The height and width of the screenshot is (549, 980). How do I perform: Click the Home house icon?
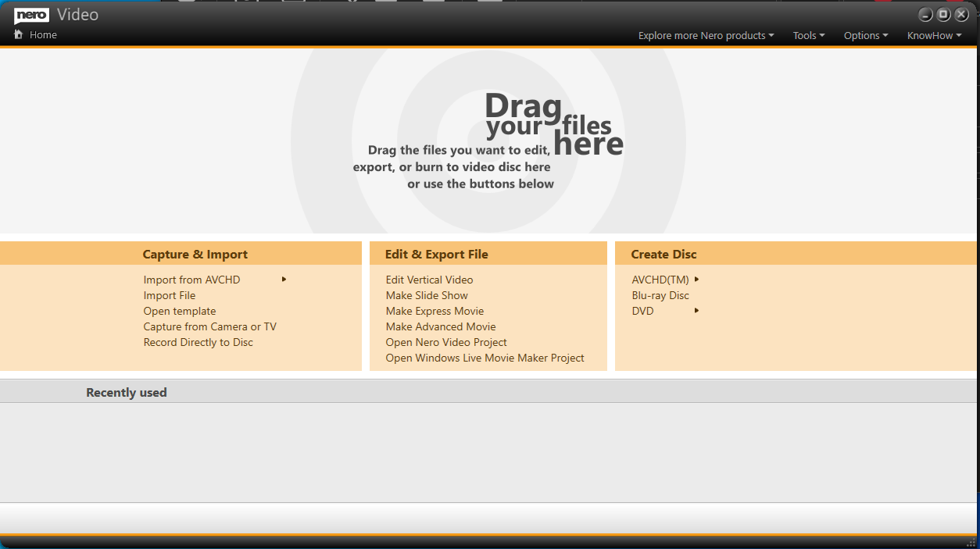point(19,34)
